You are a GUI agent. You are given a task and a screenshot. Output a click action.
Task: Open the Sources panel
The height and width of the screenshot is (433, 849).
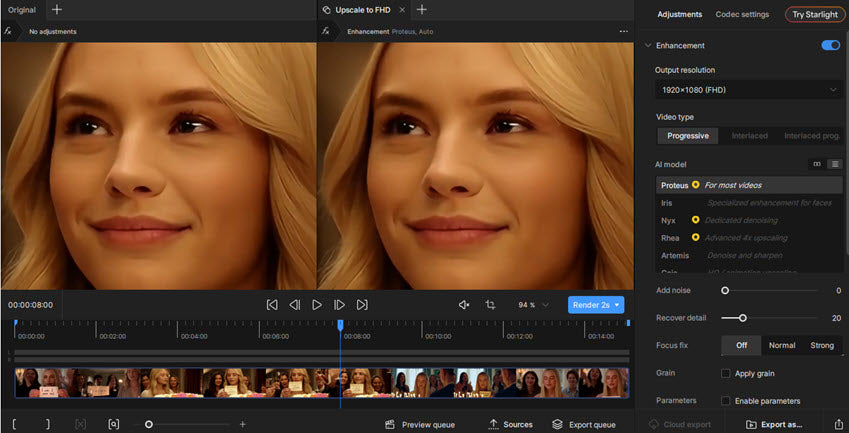pyautogui.click(x=511, y=424)
